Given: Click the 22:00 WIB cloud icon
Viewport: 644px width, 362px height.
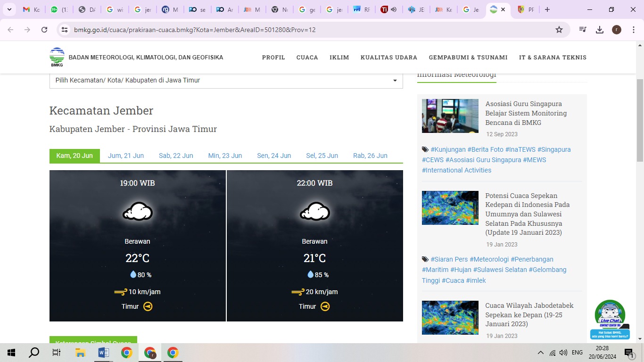Looking at the screenshot, I should pyautogui.click(x=315, y=212).
